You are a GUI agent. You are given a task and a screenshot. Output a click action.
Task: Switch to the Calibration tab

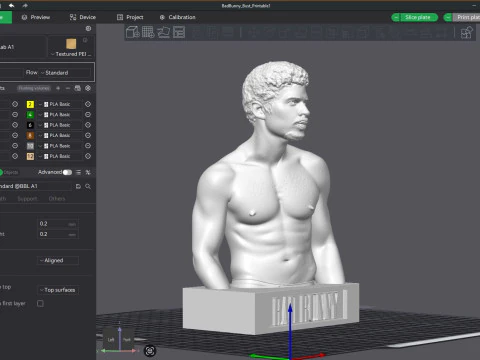pos(178,17)
